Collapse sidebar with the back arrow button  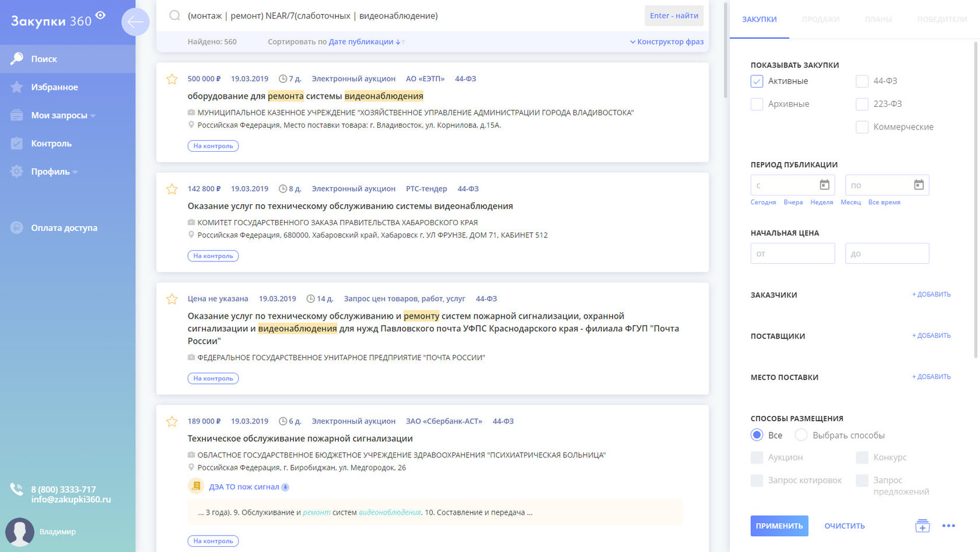click(135, 22)
